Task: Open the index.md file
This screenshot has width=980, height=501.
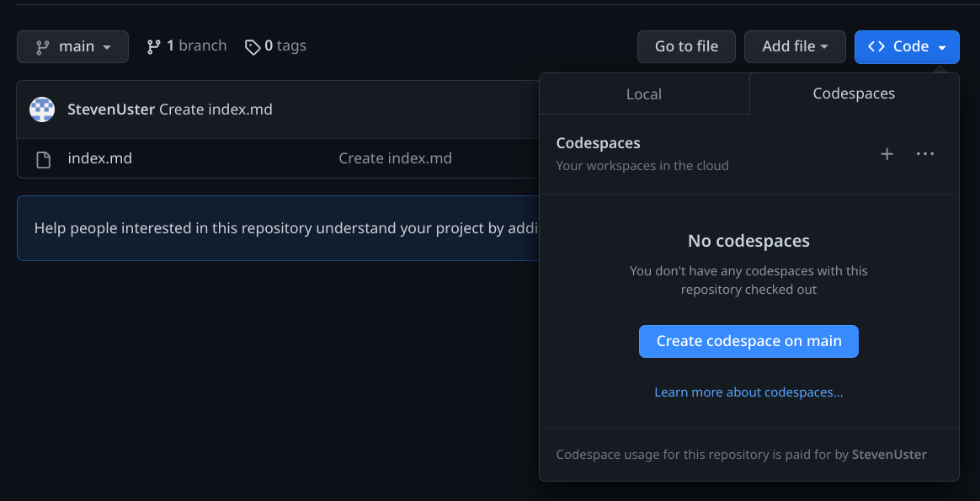Action: pos(100,158)
